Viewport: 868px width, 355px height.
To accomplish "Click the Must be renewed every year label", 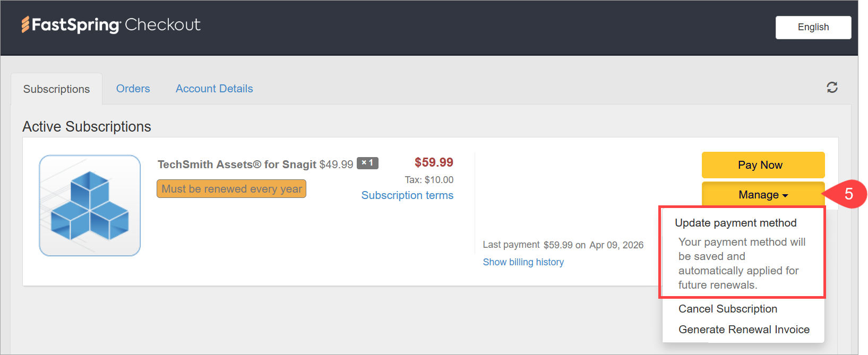I will [x=231, y=189].
